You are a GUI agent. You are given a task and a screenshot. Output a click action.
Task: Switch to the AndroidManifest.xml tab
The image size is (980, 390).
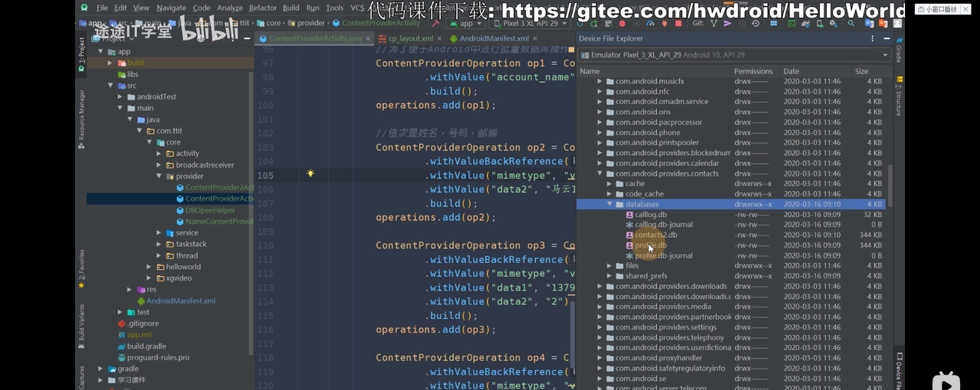click(x=493, y=38)
